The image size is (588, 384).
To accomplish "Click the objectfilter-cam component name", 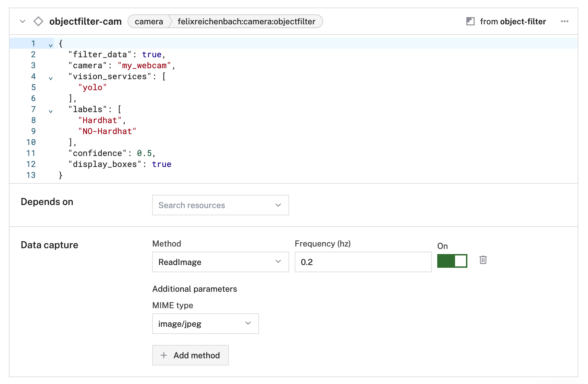I will point(85,21).
